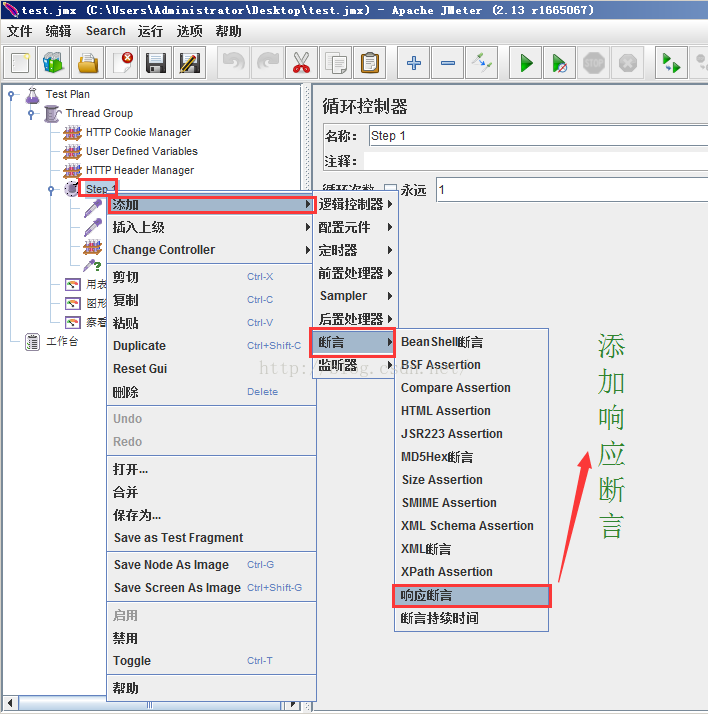Choose Reset Gui in context menu
Screen dimensions: 708x714
(211, 369)
